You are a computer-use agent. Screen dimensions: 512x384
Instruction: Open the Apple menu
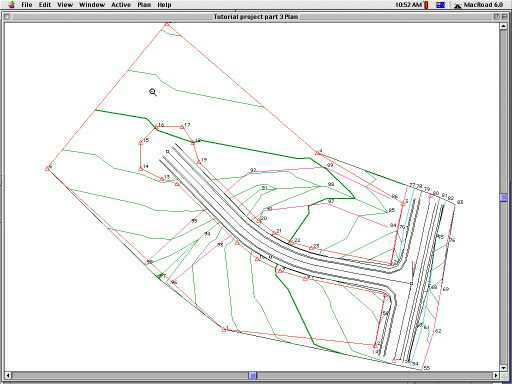pyautogui.click(x=12, y=4)
